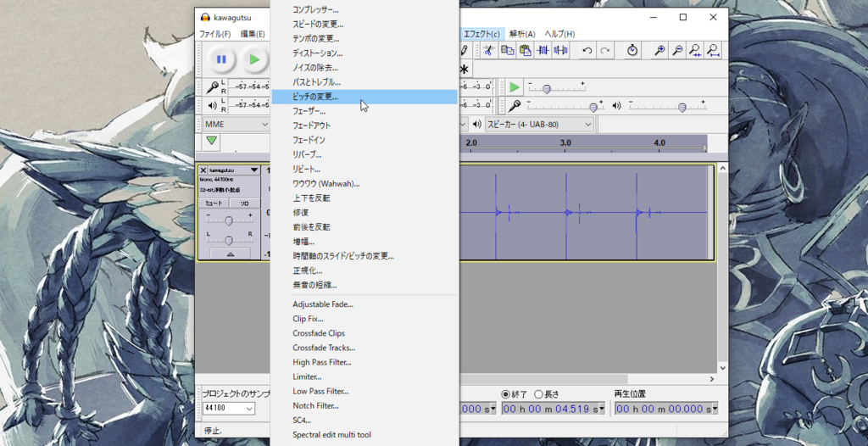Image resolution: width=868 pixels, height=446 pixels.
Task: Choose スピードの変更... menu entry
Action: 364,25
